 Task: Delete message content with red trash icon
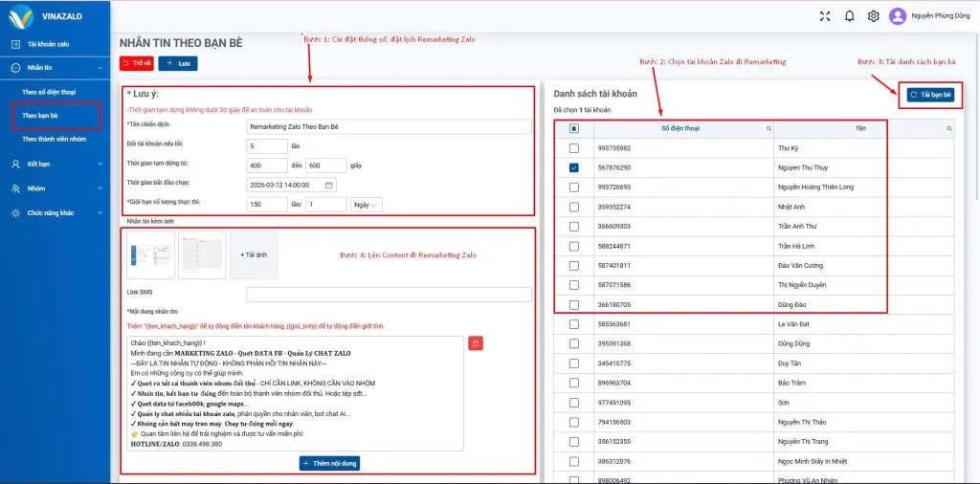477,342
